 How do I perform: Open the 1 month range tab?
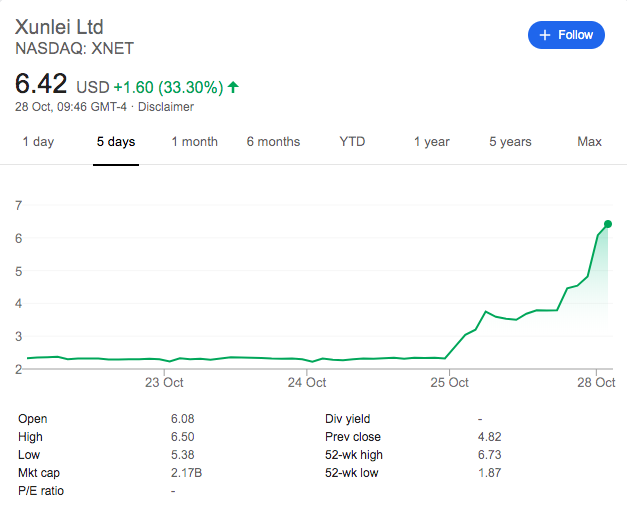click(194, 142)
